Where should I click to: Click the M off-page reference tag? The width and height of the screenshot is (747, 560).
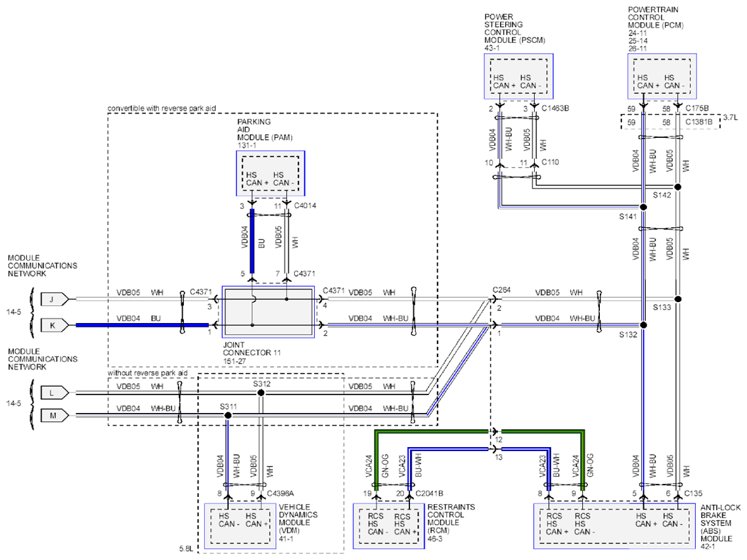55,416
